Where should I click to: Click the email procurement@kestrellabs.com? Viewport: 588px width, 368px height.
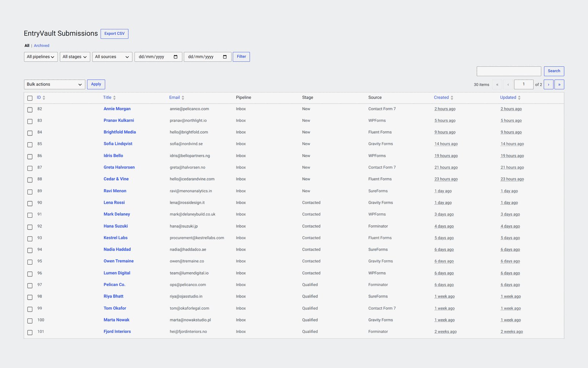[x=197, y=238]
